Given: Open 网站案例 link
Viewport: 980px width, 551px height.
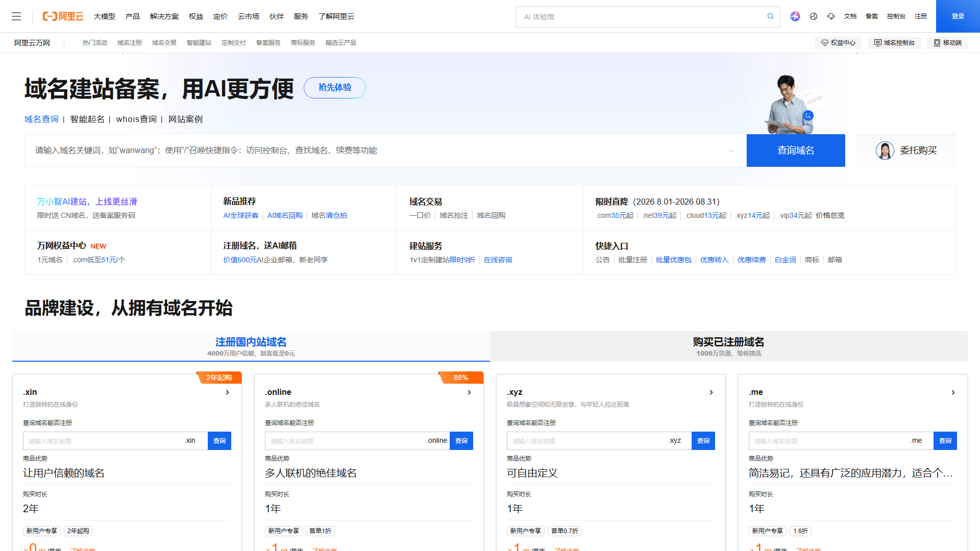Looking at the screenshot, I should pos(186,119).
